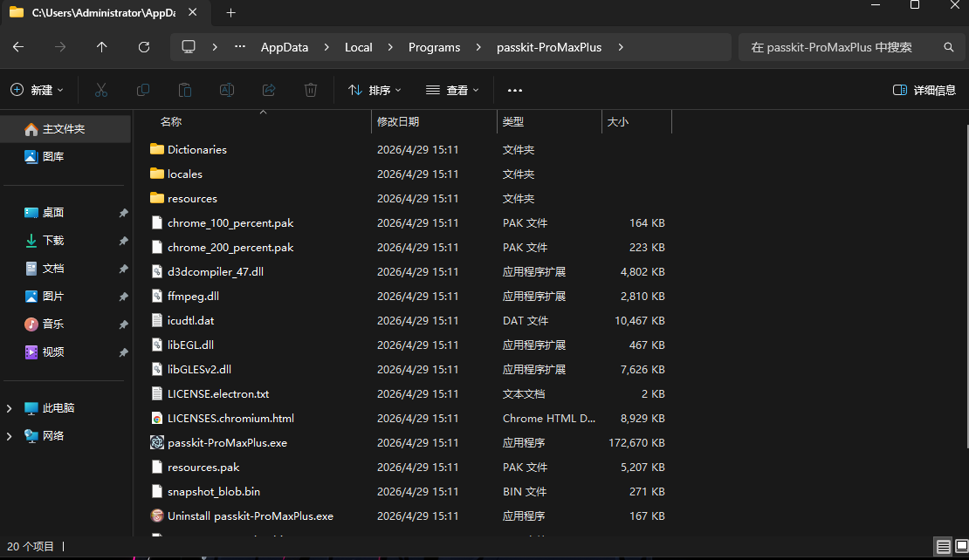Click the Paste clipboard icon
The width and height of the screenshot is (969, 560).
pos(185,90)
